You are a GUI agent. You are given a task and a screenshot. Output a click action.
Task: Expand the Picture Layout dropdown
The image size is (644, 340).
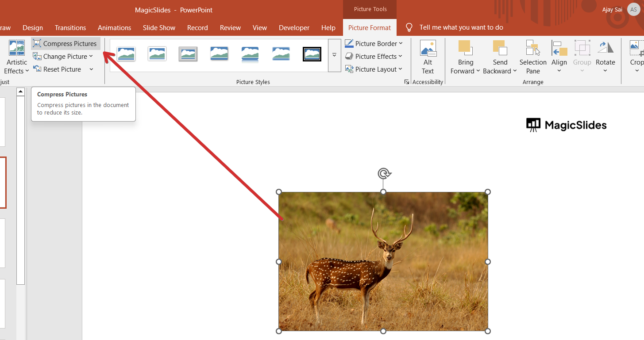(374, 69)
